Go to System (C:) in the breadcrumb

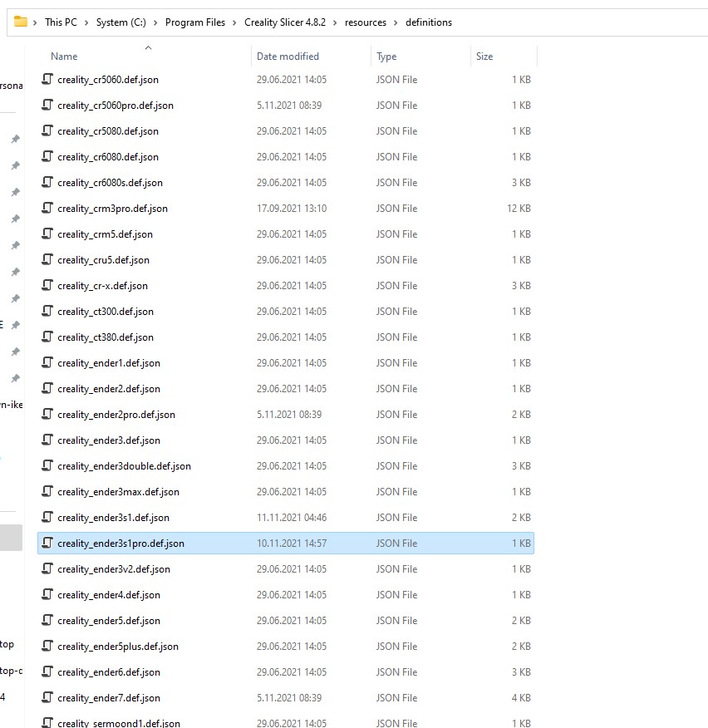click(120, 22)
